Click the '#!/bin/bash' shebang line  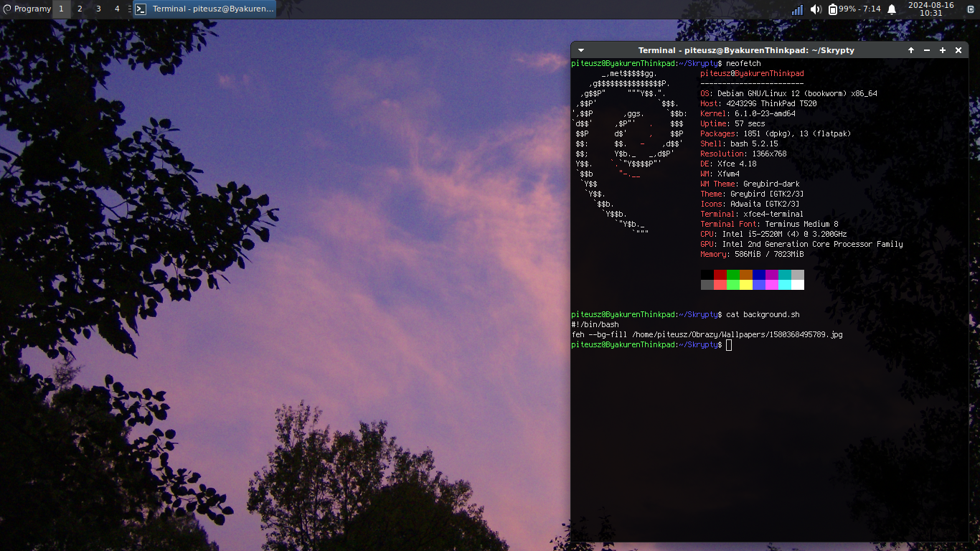[x=595, y=325]
